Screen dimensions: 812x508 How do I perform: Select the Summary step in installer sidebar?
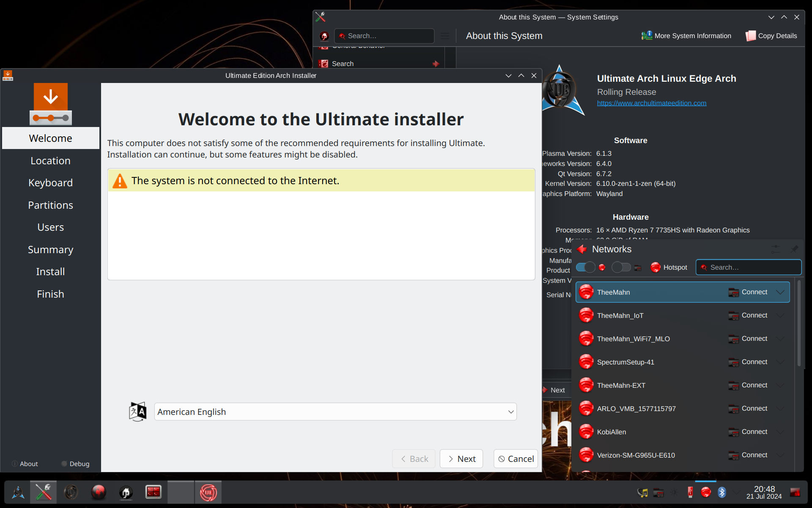coord(51,249)
